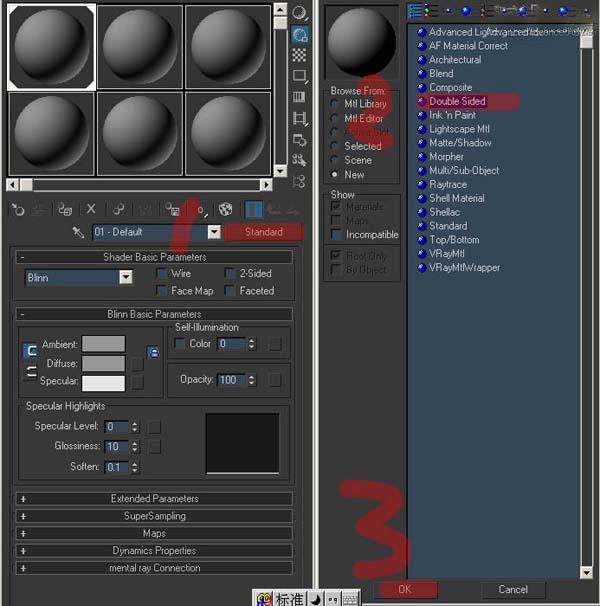Open the Ambient color swatch
Viewport: 600px width, 606px height.
coord(104,344)
